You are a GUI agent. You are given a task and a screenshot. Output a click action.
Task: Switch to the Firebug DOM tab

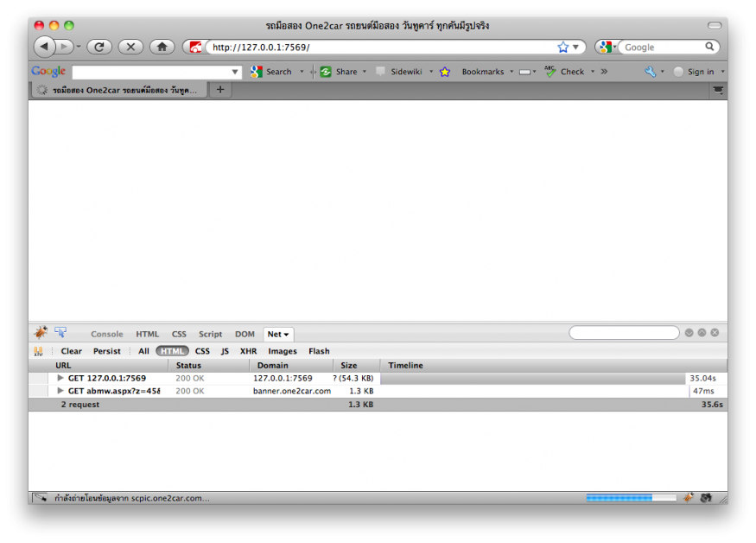(245, 334)
